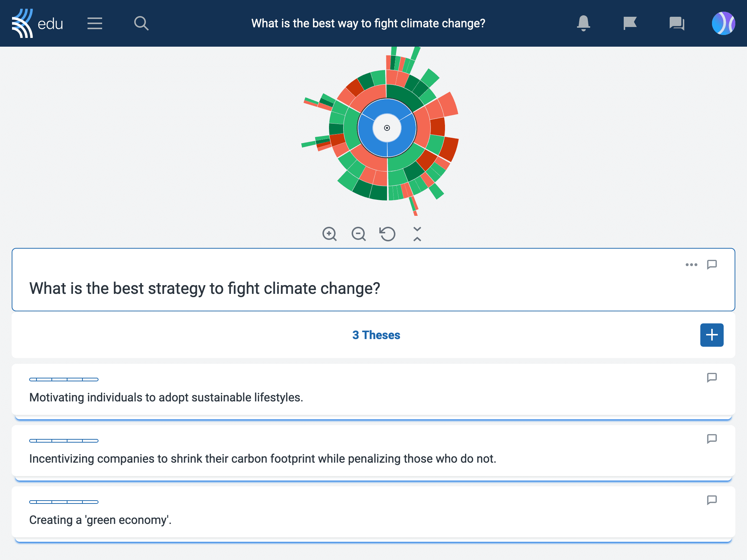Click the '3 Theses' heading
Screen dimensions: 747x560
(376, 335)
